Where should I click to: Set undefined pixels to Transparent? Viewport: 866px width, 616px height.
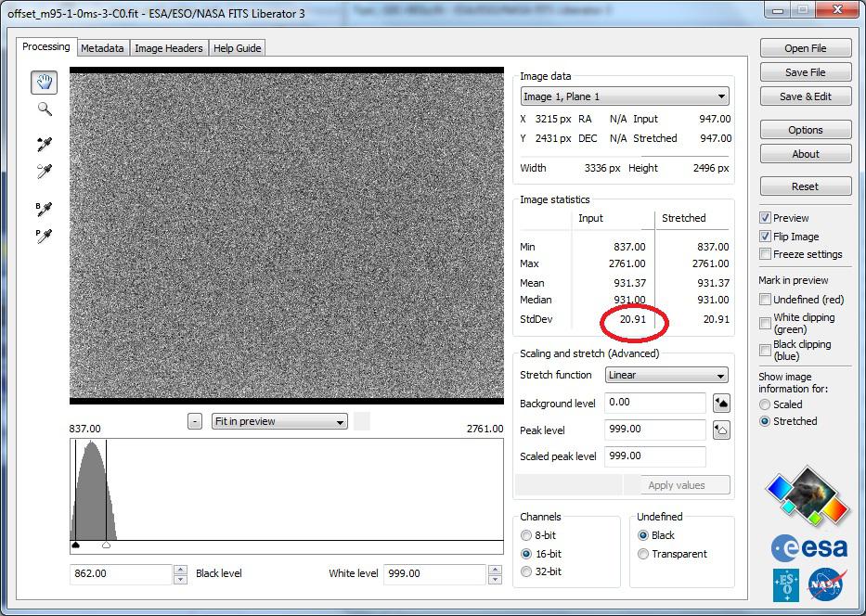click(643, 554)
